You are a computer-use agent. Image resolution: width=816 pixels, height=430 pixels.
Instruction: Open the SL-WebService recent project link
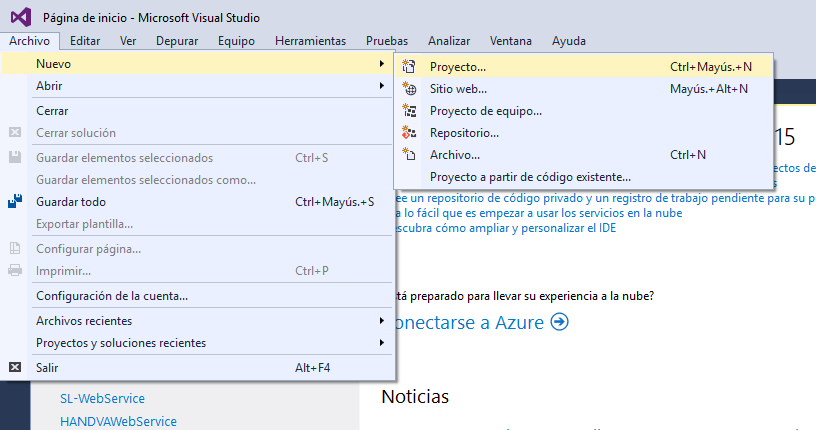click(x=103, y=398)
